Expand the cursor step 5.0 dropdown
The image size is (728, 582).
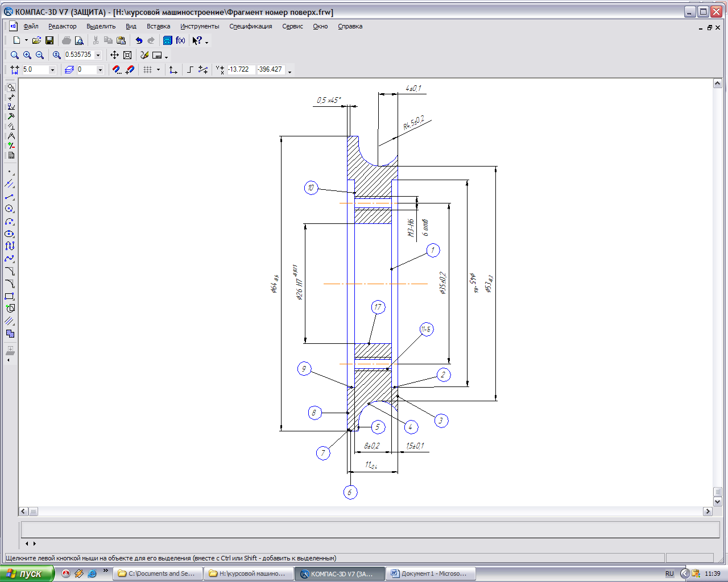52,70
